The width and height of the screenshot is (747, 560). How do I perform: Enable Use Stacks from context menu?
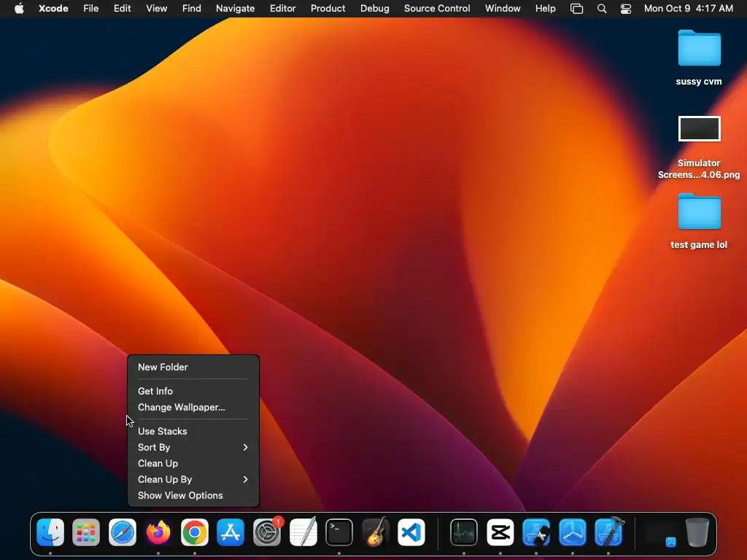pos(193,431)
